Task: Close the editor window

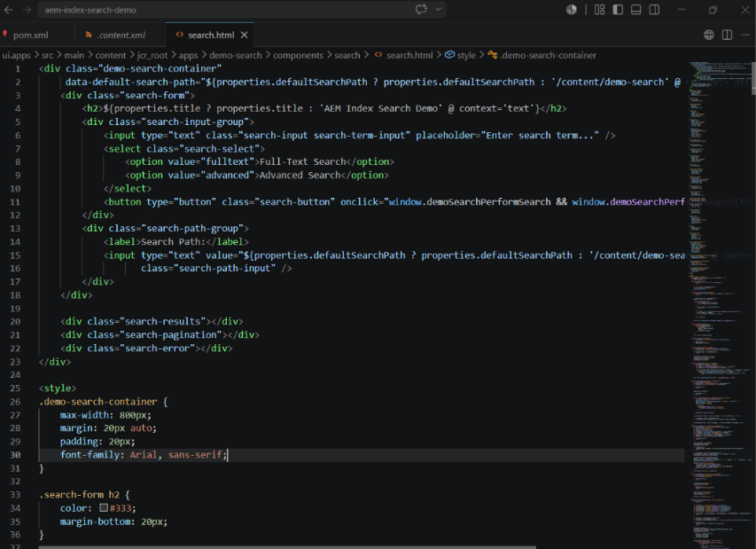Action: 744,9
